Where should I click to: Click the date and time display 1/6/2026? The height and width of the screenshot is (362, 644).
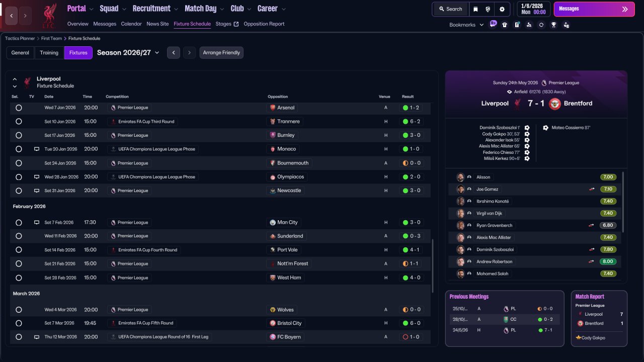[x=533, y=9]
